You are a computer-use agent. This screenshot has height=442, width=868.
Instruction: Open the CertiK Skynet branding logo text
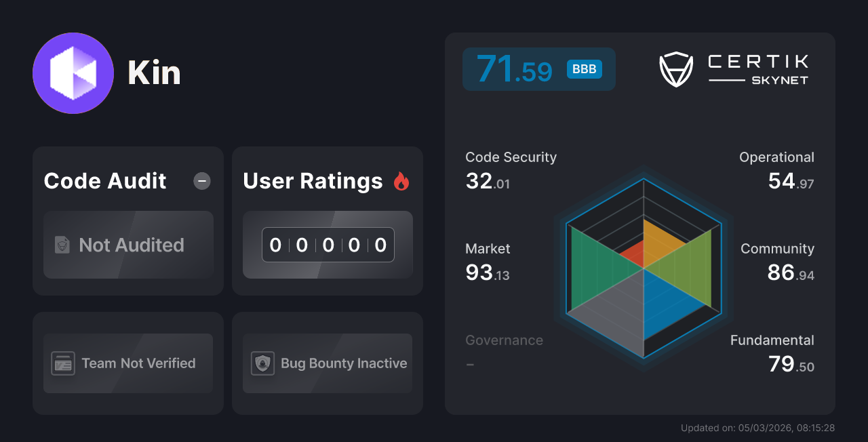pos(757,68)
